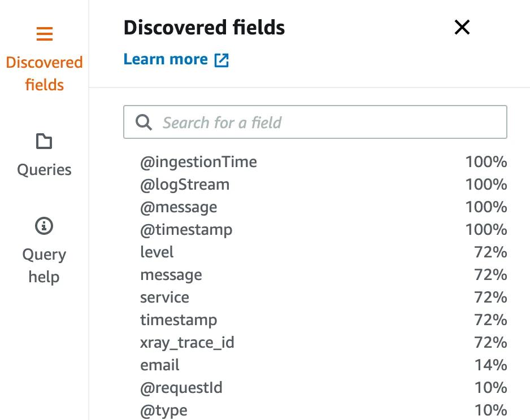The image size is (530, 420).
Task: Click the 72% value next to xray_trace_id
Action: [x=491, y=343]
